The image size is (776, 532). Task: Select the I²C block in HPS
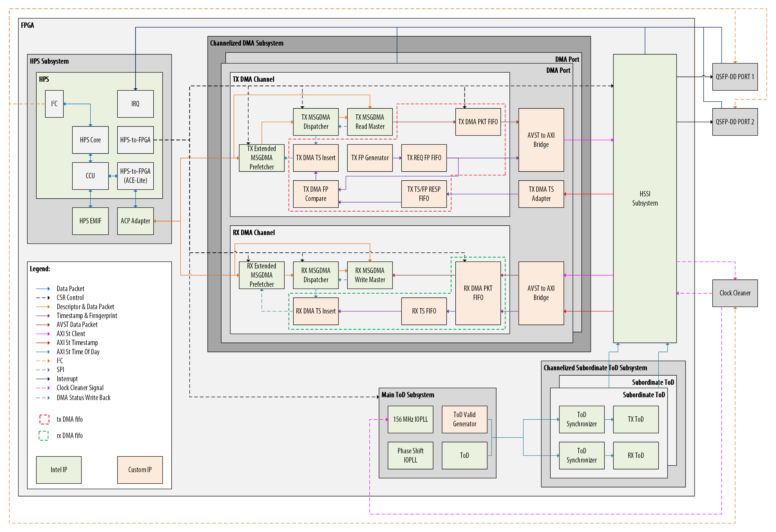point(54,104)
